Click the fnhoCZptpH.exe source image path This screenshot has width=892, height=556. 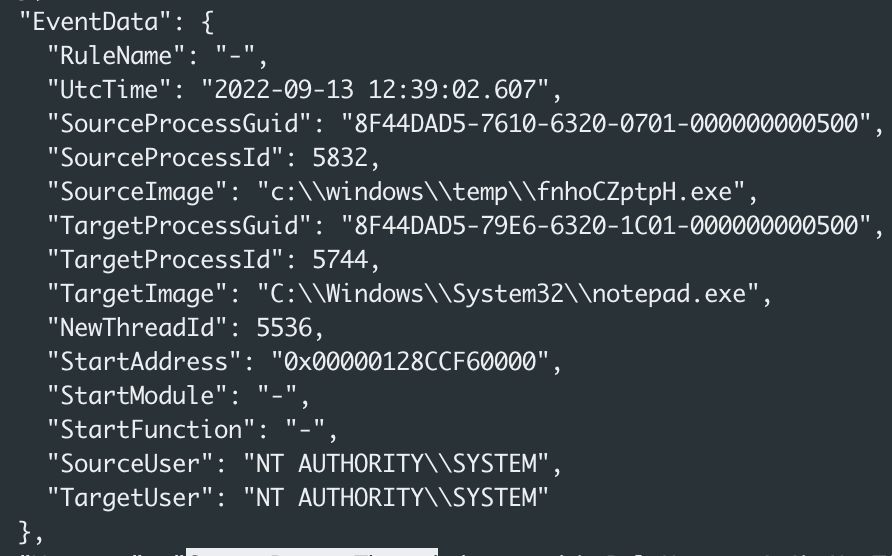click(501, 192)
